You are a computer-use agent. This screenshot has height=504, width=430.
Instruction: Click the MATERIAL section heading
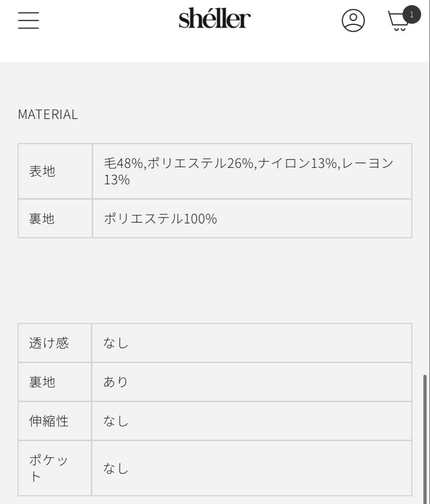(x=48, y=114)
